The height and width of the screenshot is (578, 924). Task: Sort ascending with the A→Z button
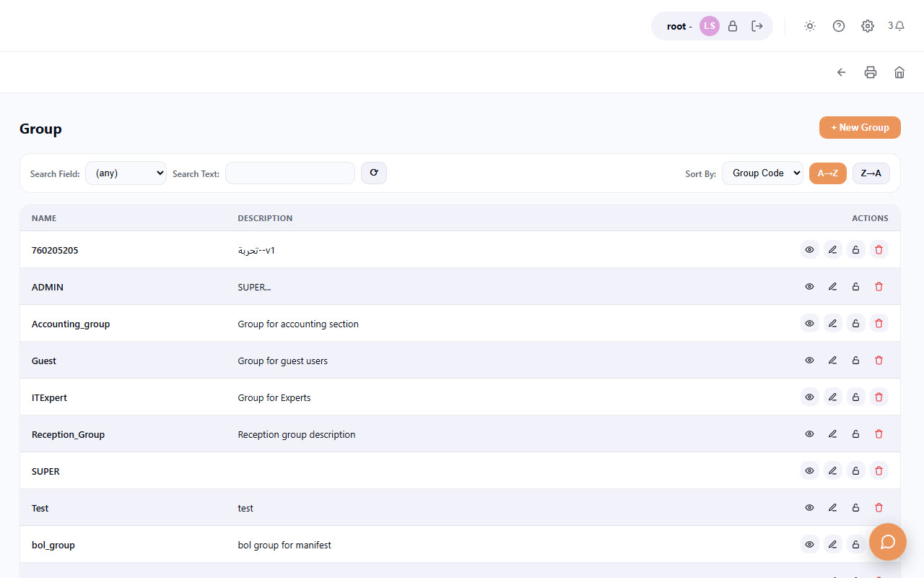(828, 173)
